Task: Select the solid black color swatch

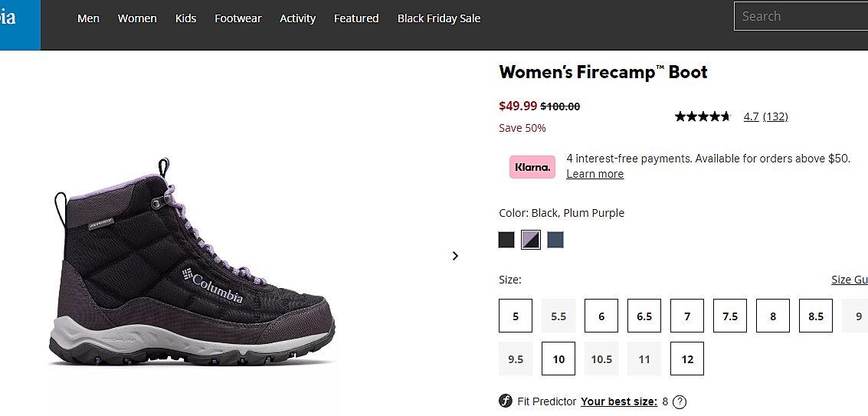Action: [x=506, y=240]
